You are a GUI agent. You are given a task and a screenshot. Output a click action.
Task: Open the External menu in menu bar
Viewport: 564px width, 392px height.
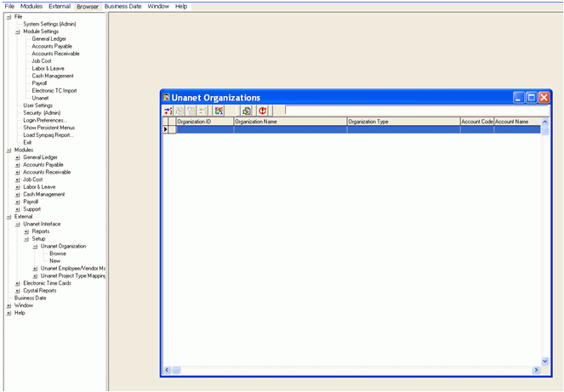60,6
